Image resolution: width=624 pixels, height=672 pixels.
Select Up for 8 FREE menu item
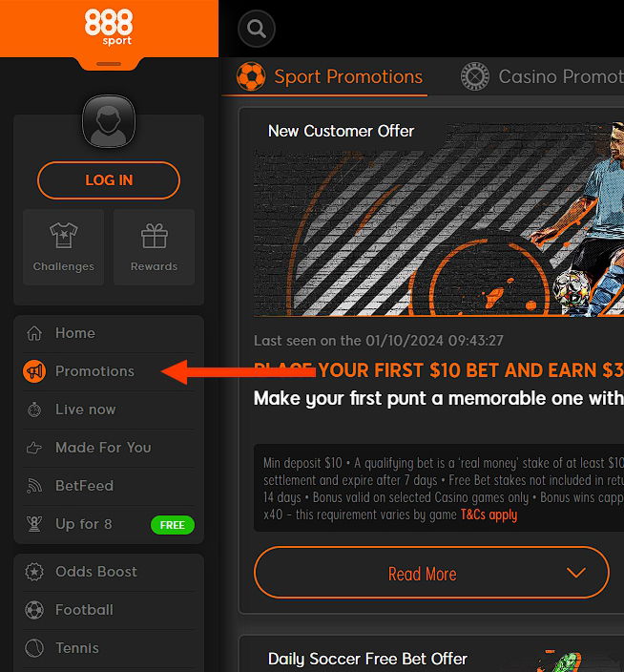point(84,524)
